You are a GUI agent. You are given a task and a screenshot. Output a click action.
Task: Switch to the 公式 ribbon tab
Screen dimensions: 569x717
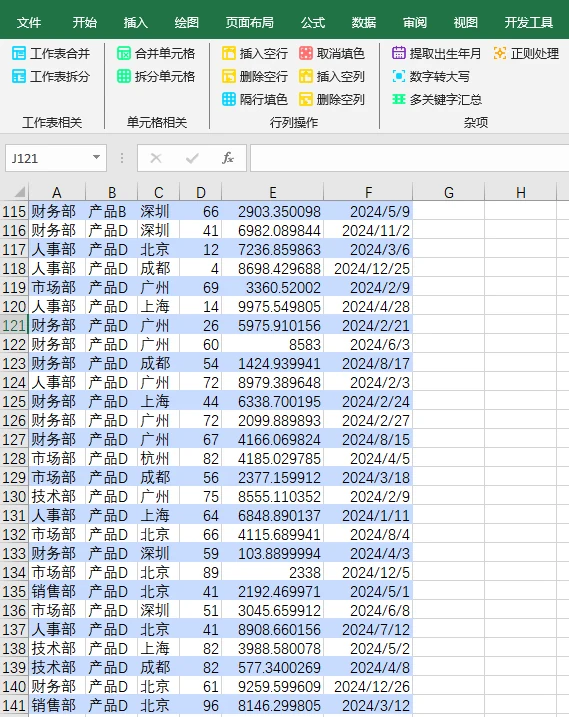click(313, 22)
